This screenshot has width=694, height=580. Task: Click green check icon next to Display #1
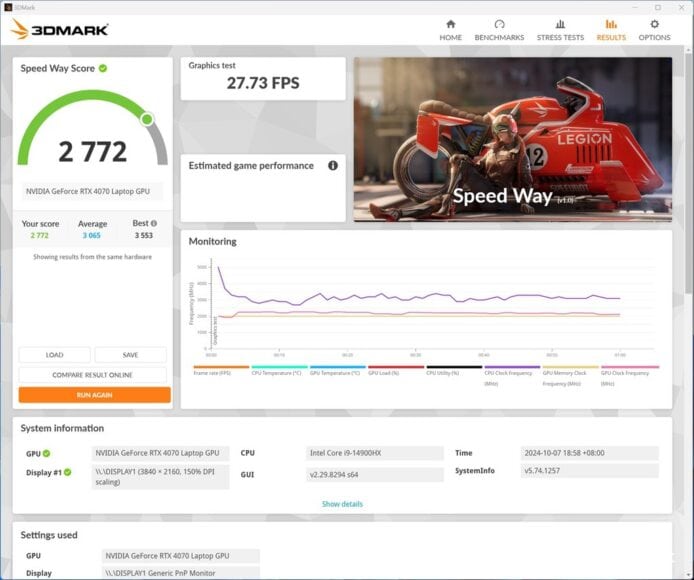(x=67, y=472)
